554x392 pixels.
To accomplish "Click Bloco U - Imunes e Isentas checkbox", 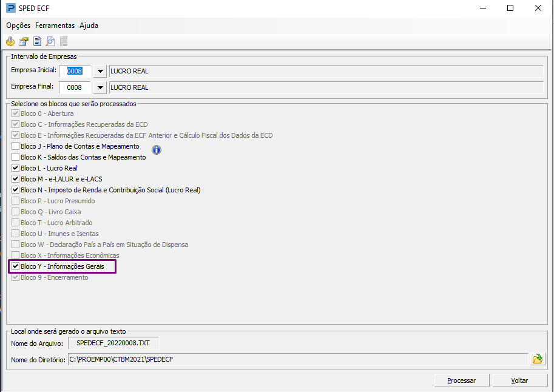I will [16, 234].
